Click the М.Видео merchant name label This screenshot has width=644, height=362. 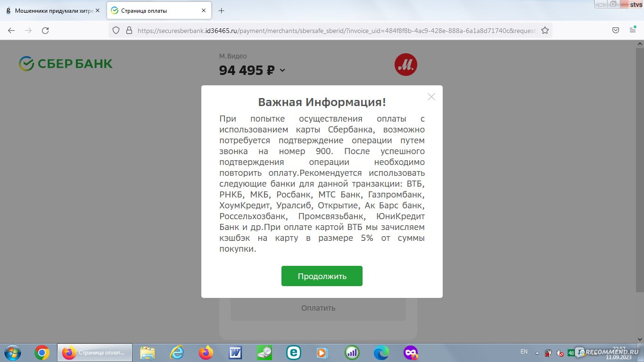click(x=233, y=56)
